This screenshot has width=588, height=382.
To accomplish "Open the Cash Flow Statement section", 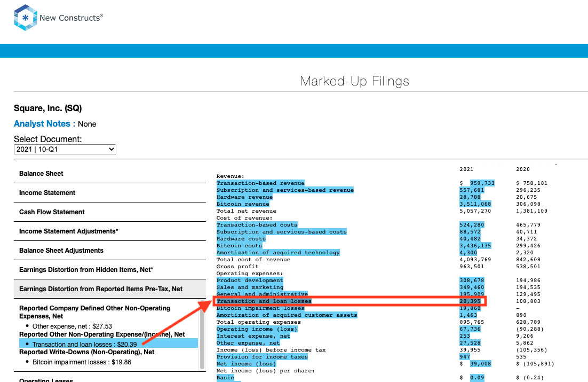I will (110, 212).
